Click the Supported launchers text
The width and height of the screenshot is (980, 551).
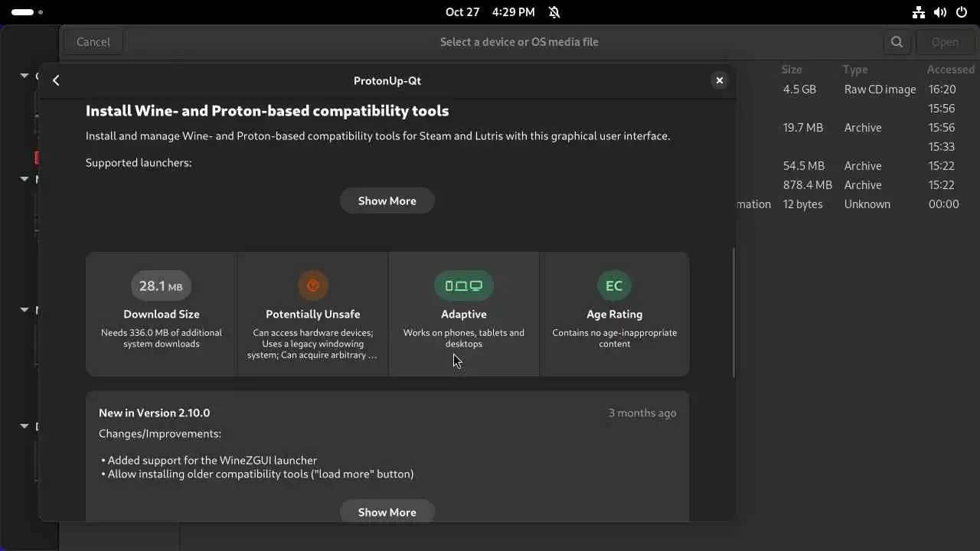(x=139, y=163)
